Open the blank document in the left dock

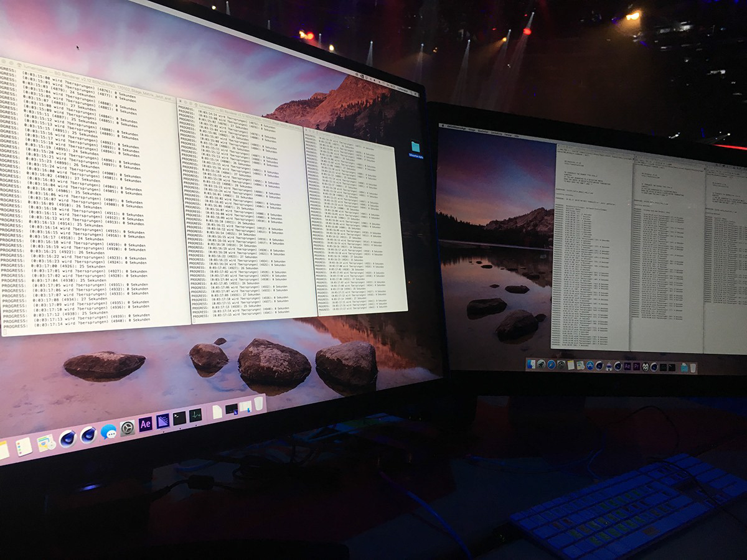tap(217, 412)
